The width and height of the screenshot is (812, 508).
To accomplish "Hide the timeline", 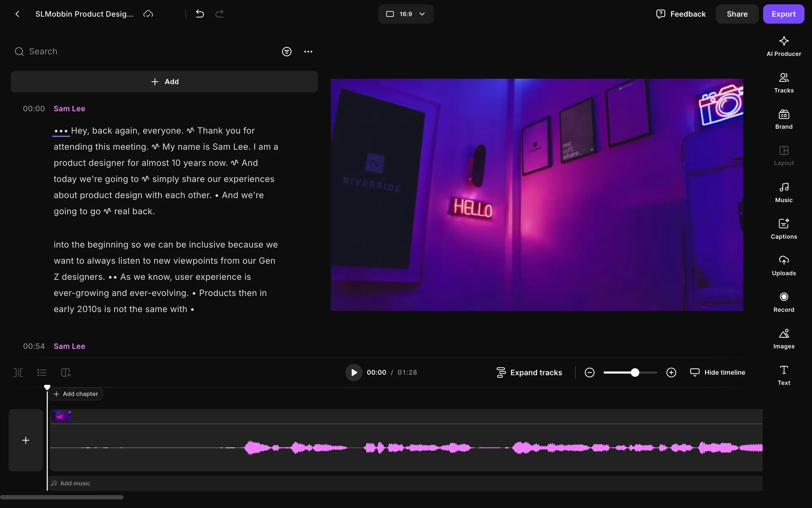I will [718, 373].
